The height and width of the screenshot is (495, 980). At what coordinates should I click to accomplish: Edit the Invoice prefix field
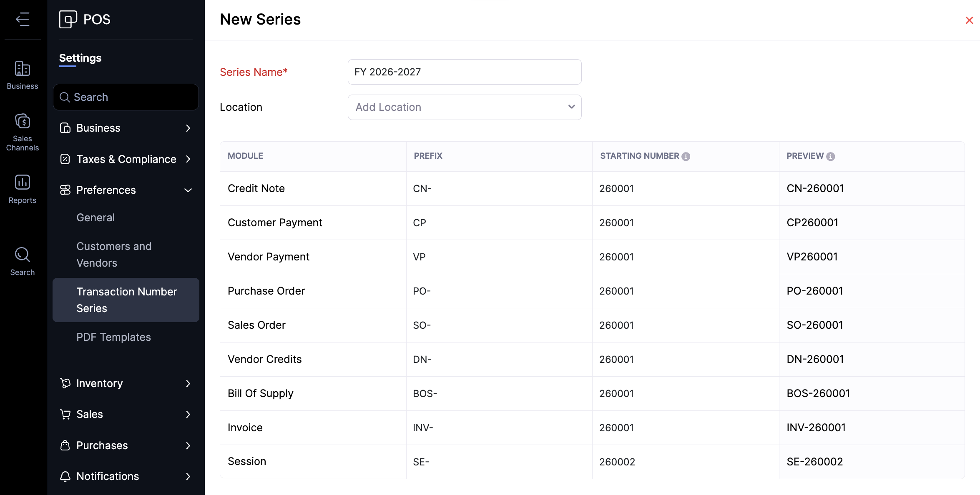click(498, 427)
